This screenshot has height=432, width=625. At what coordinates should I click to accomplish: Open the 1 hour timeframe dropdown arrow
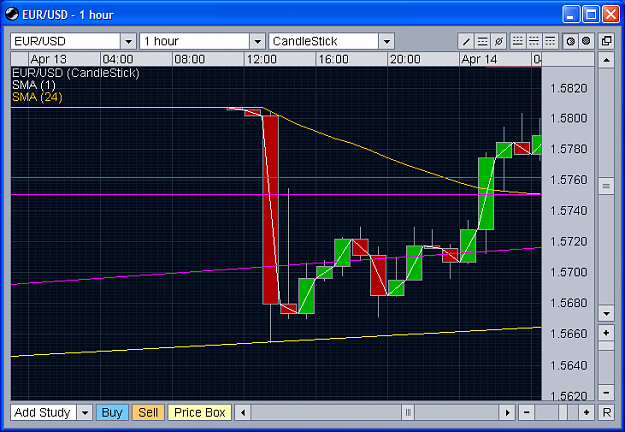click(x=257, y=41)
